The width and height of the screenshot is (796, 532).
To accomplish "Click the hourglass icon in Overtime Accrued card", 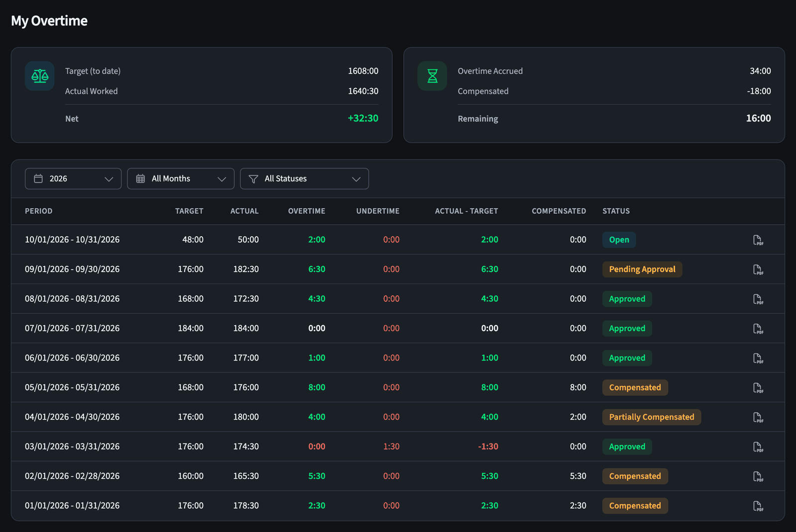I will click(432, 76).
